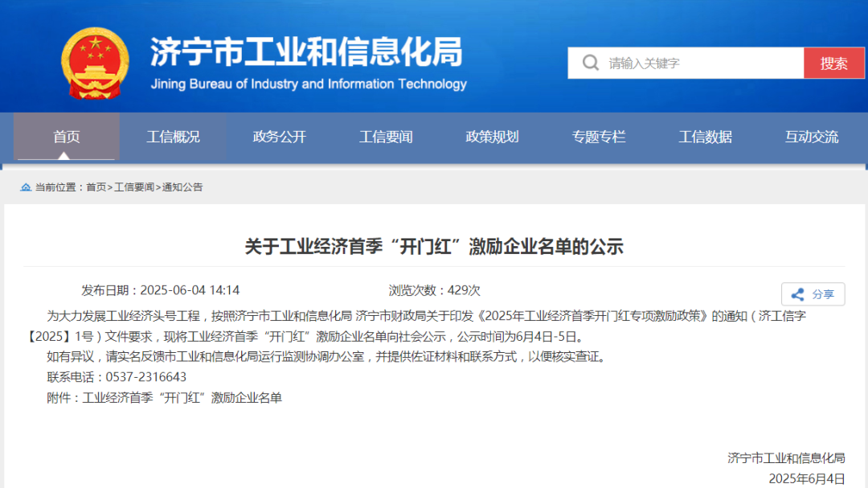The image size is (868, 488).
Task: Click 工信要闻 in the breadcrumb path
Action: tap(134, 187)
